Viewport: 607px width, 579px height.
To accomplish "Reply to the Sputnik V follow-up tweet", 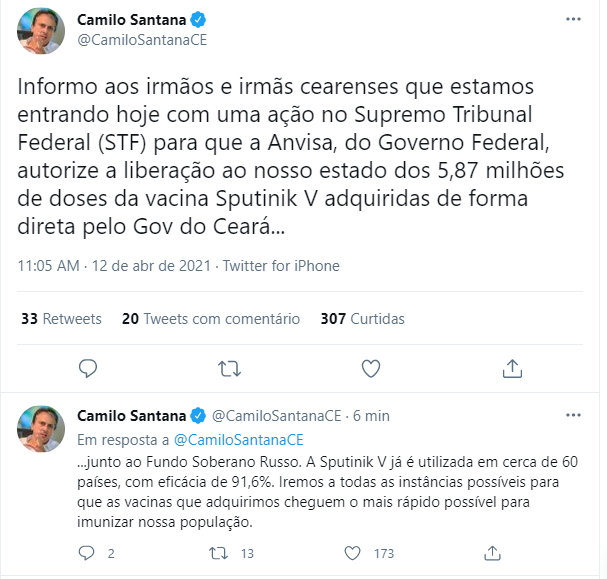I will point(88,552).
